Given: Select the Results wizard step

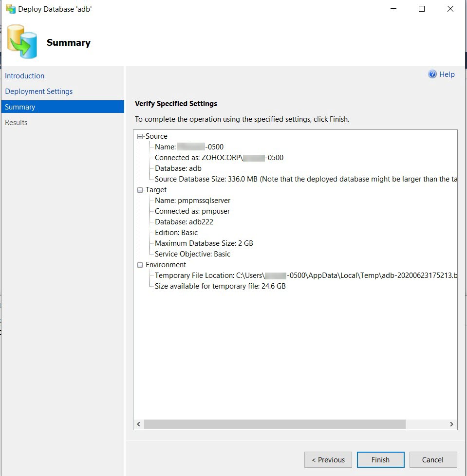Looking at the screenshot, I should pyautogui.click(x=16, y=122).
